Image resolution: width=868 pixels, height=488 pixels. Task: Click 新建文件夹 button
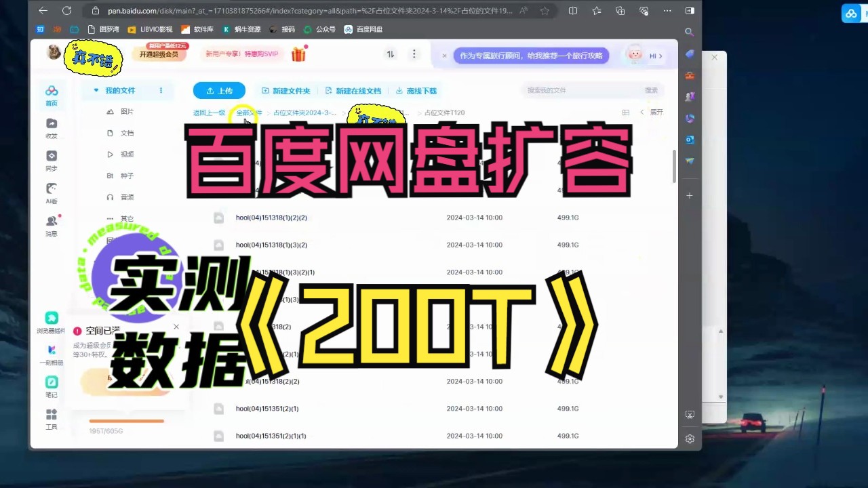coord(285,91)
